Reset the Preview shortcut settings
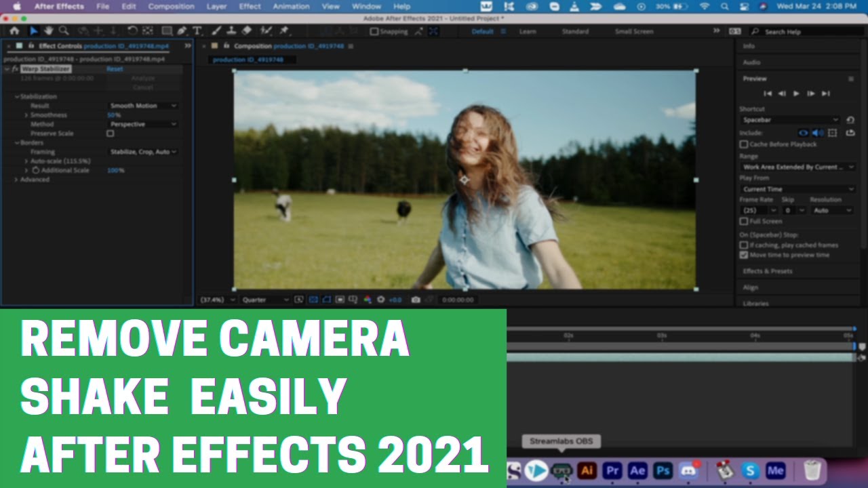The width and height of the screenshot is (868, 488). coord(850,120)
